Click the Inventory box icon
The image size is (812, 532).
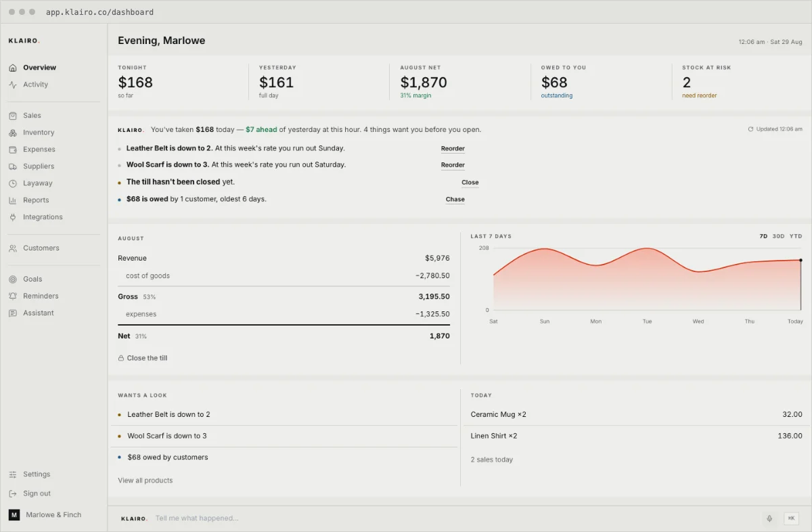(x=13, y=133)
